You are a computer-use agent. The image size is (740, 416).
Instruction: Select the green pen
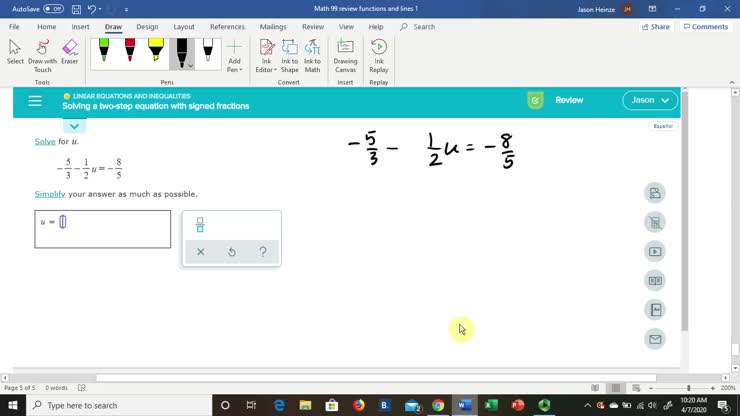104,50
